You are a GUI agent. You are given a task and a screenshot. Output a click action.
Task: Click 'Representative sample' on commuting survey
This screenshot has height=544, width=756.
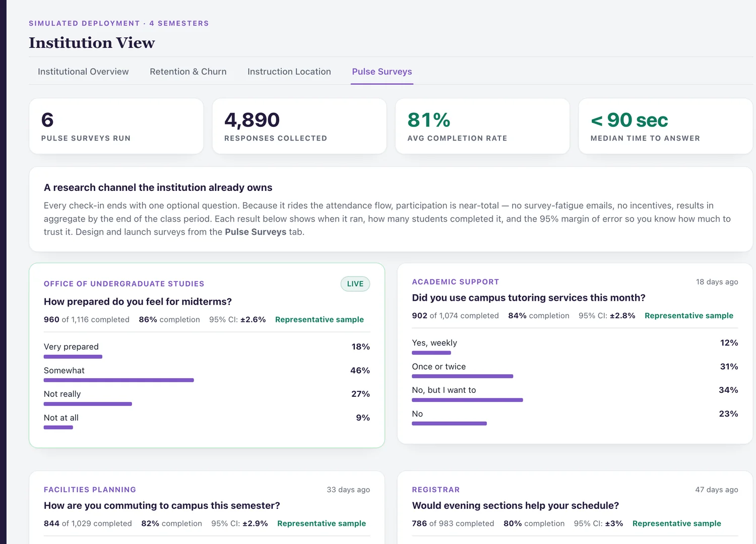tap(322, 523)
